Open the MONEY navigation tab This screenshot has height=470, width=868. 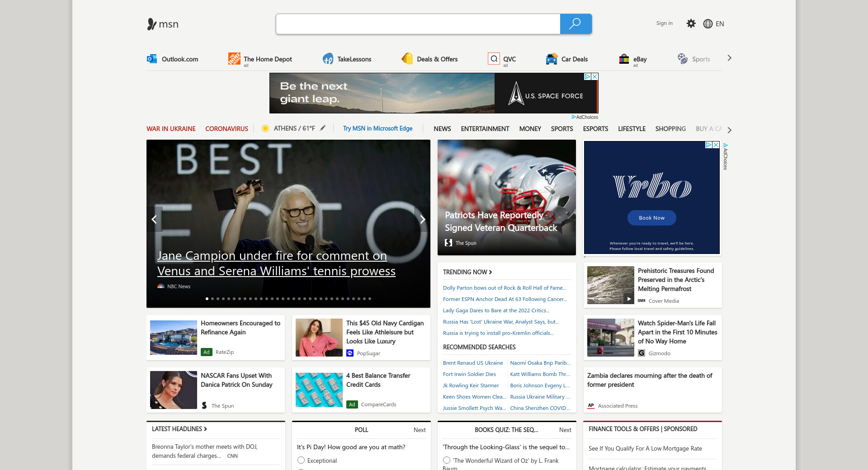[530, 129]
